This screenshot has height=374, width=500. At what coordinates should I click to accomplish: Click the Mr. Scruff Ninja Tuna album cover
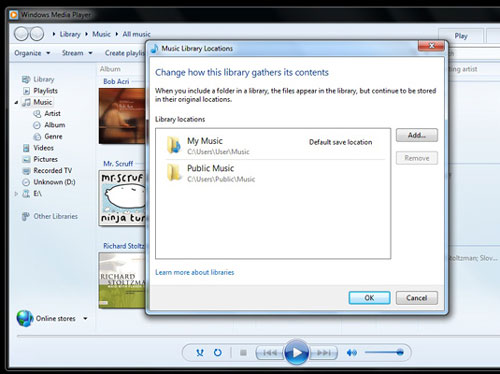(122, 198)
